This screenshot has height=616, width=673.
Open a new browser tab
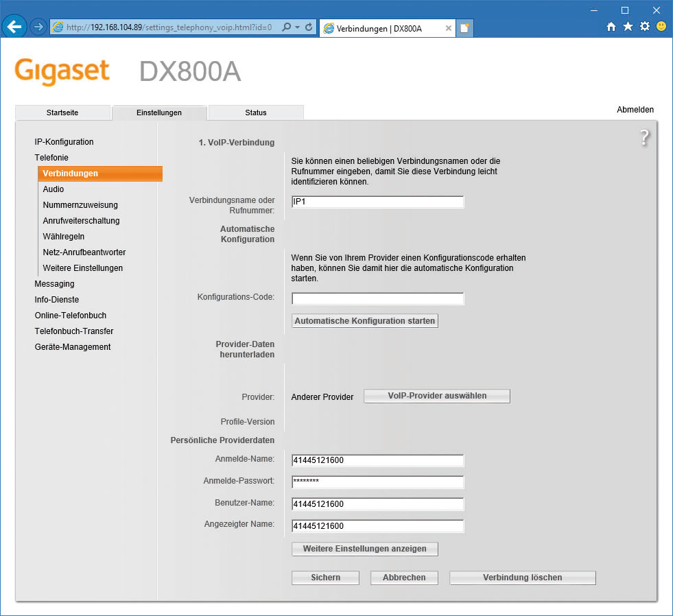[464, 28]
